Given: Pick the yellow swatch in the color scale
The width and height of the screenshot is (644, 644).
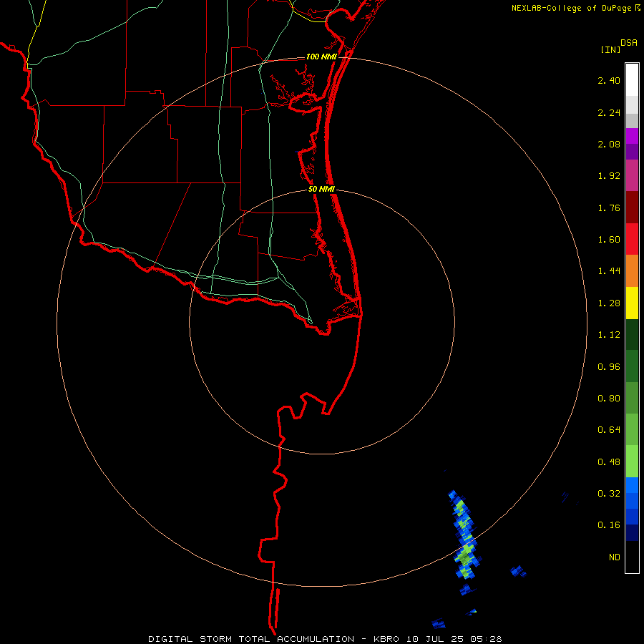Looking at the screenshot, I should (x=632, y=303).
